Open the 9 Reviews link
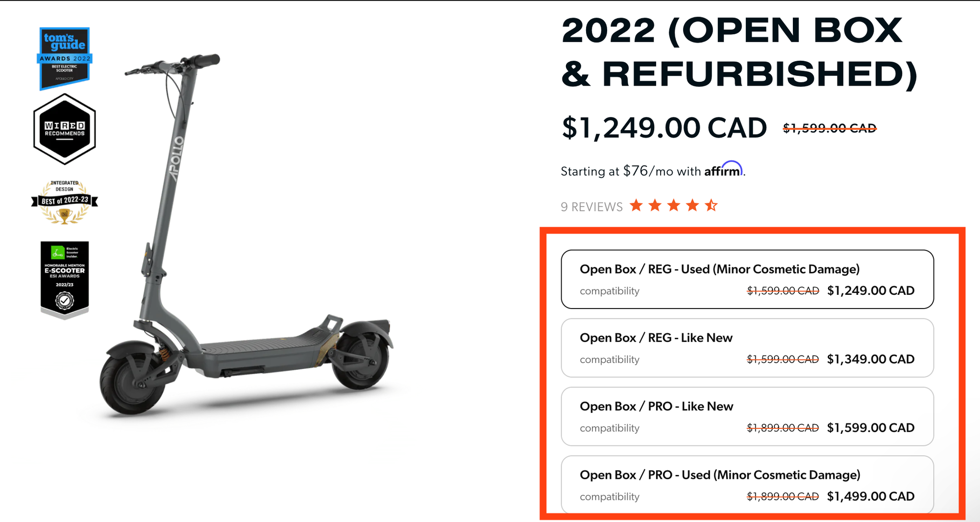Screen dimensions: 980x522 point(591,207)
